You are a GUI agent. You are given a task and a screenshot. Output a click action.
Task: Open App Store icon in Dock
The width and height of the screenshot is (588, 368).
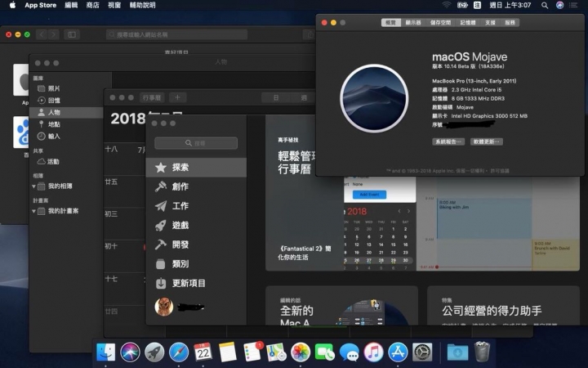point(398,352)
